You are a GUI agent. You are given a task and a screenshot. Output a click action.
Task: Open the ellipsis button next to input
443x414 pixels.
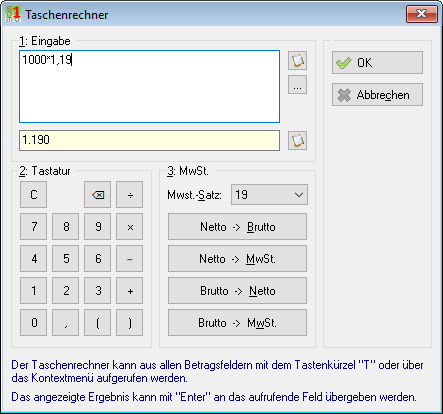[297, 85]
